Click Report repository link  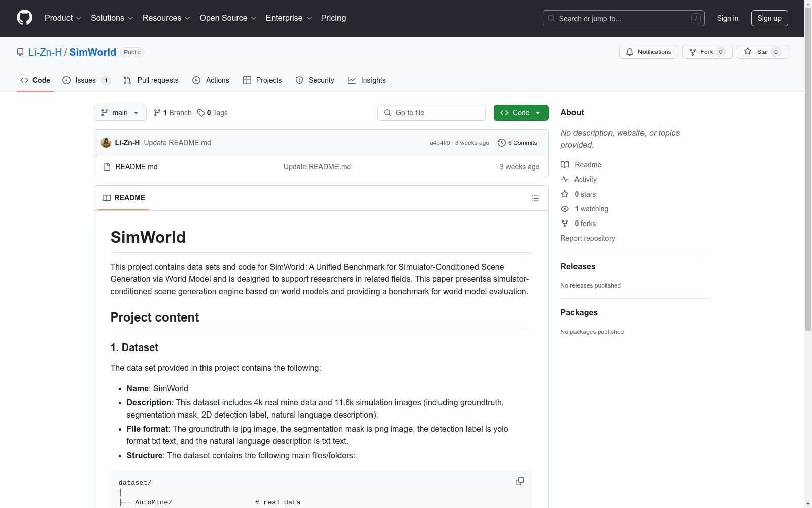click(588, 238)
